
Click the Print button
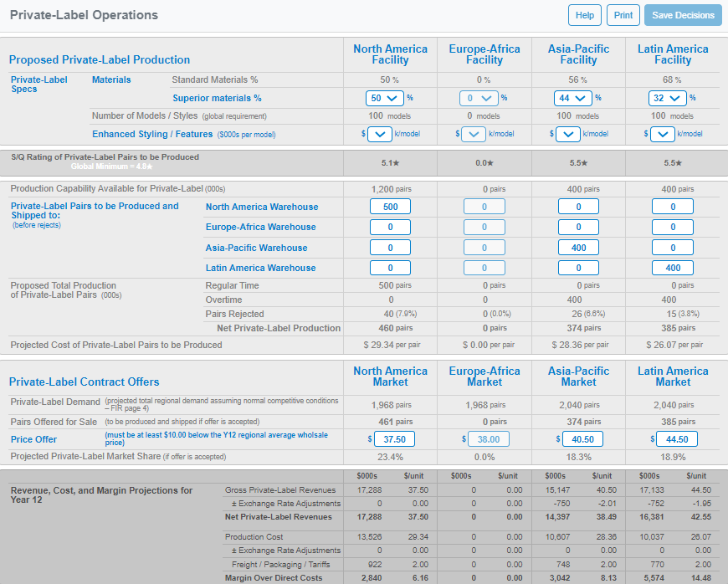click(x=623, y=15)
